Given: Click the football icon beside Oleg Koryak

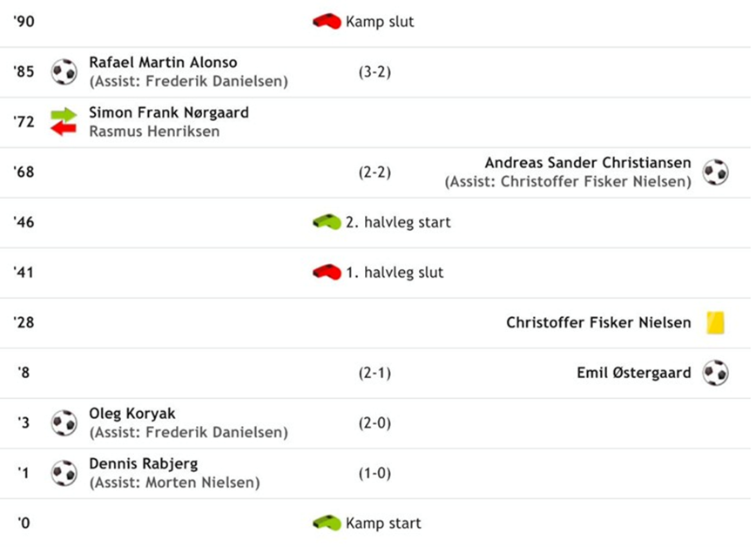Looking at the screenshot, I should pyautogui.click(x=64, y=422).
